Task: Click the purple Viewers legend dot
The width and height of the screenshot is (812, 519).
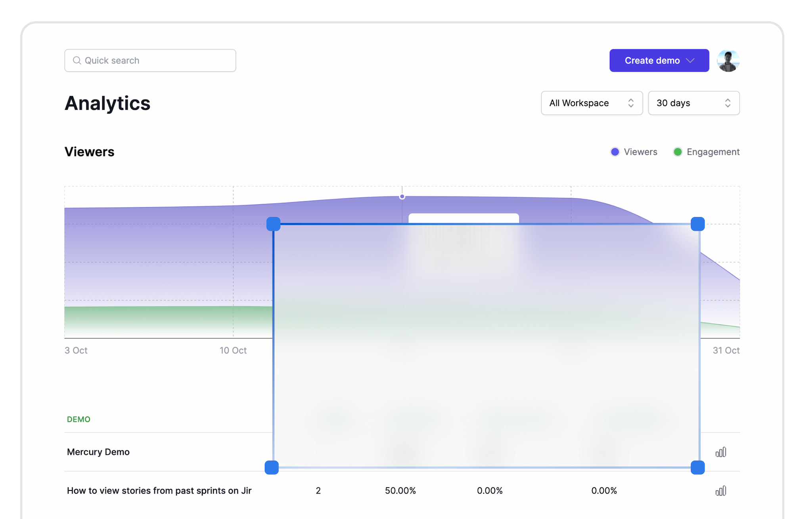Action: (x=615, y=152)
